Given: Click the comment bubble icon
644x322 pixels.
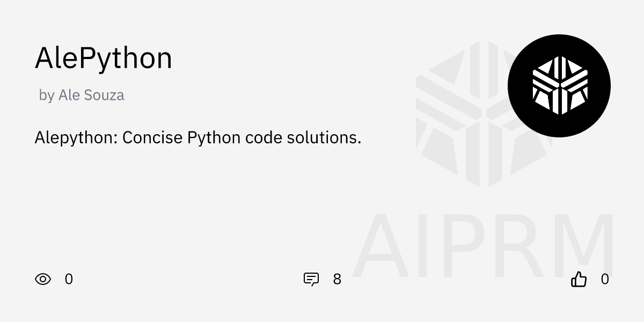Looking at the screenshot, I should point(311,280).
